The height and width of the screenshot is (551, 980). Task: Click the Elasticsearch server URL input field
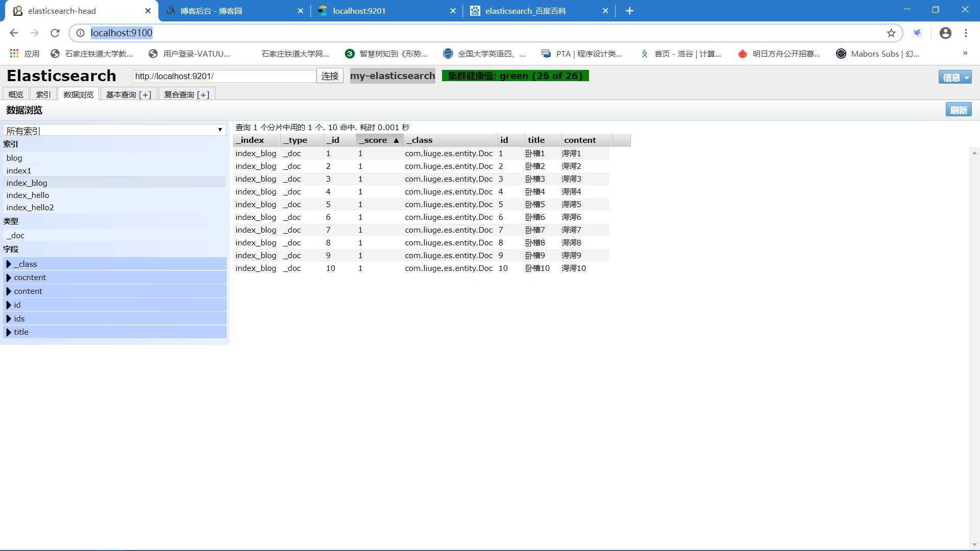click(x=224, y=76)
